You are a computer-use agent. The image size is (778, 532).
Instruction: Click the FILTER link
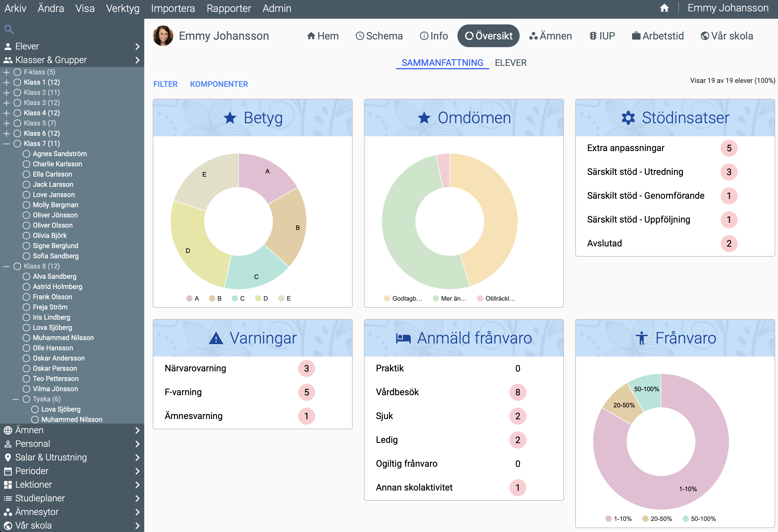point(165,84)
